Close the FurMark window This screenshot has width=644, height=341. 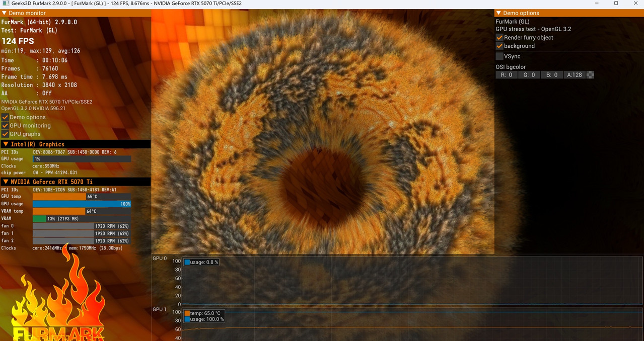(635, 4)
